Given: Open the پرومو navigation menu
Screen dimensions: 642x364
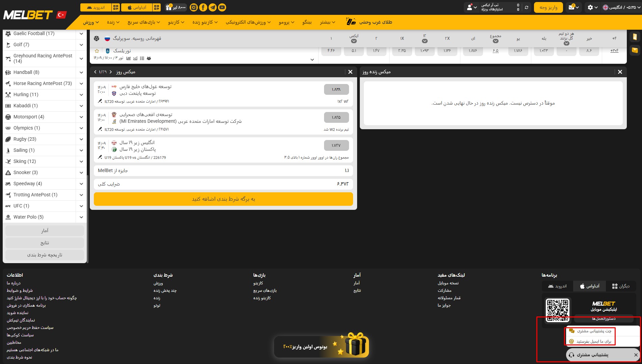Looking at the screenshot, I should [x=287, y=22].
